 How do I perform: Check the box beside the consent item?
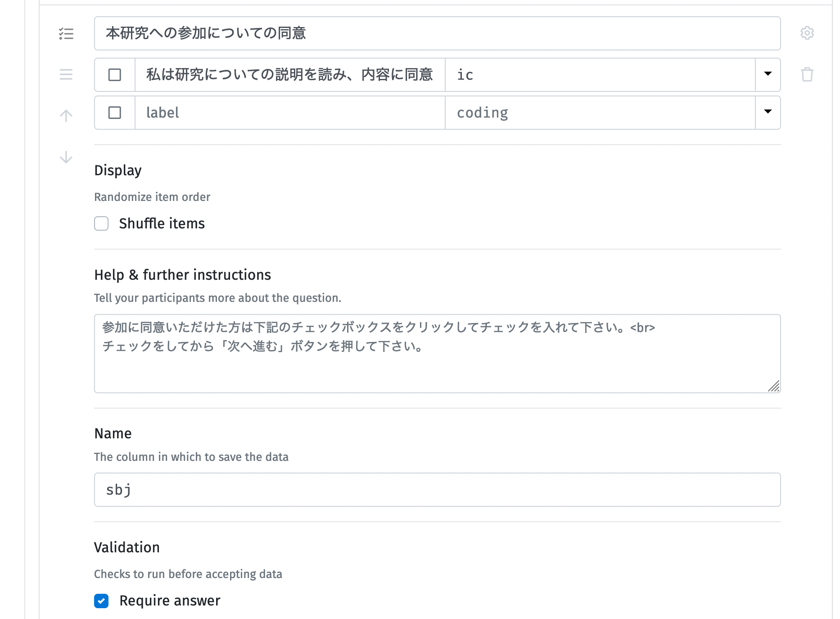(115, 75)
